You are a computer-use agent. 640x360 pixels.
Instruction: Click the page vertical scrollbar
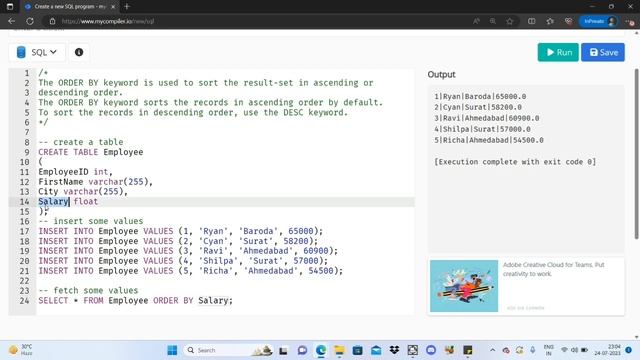pos(636,153)
